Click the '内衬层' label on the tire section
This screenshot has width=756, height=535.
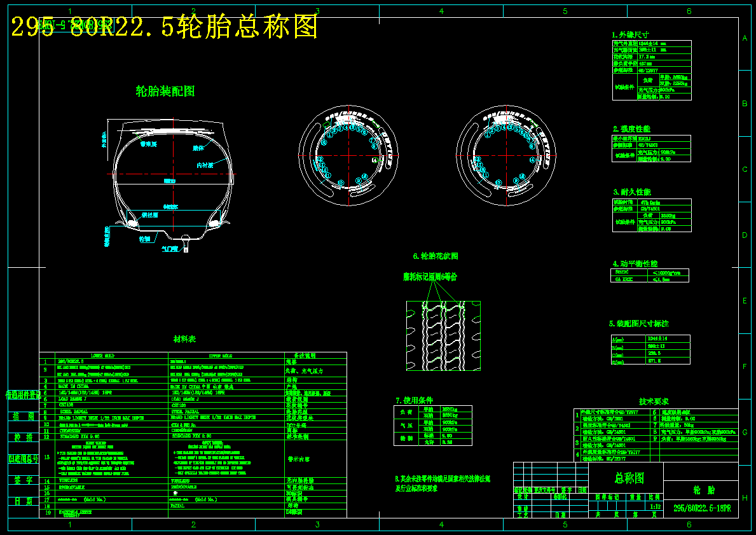coord(205,165)
